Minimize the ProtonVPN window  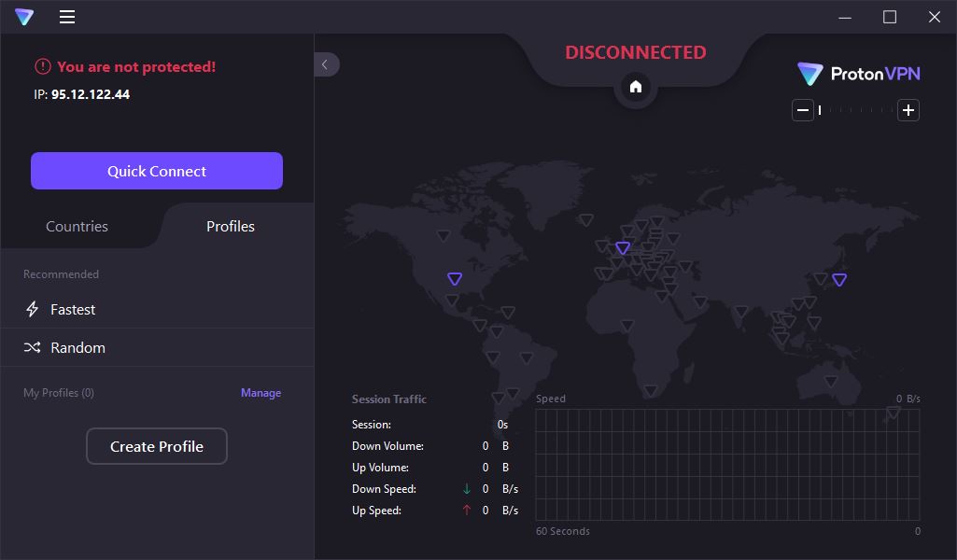845,17
